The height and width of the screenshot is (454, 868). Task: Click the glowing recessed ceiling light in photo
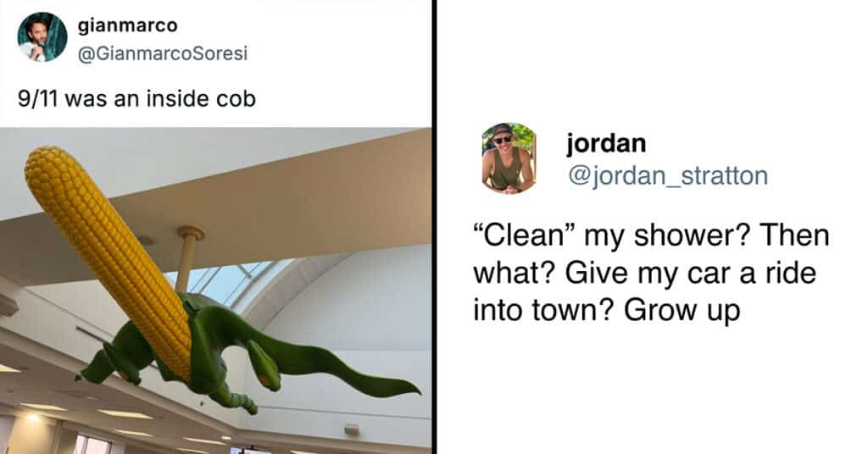click(x=33, y=418)
